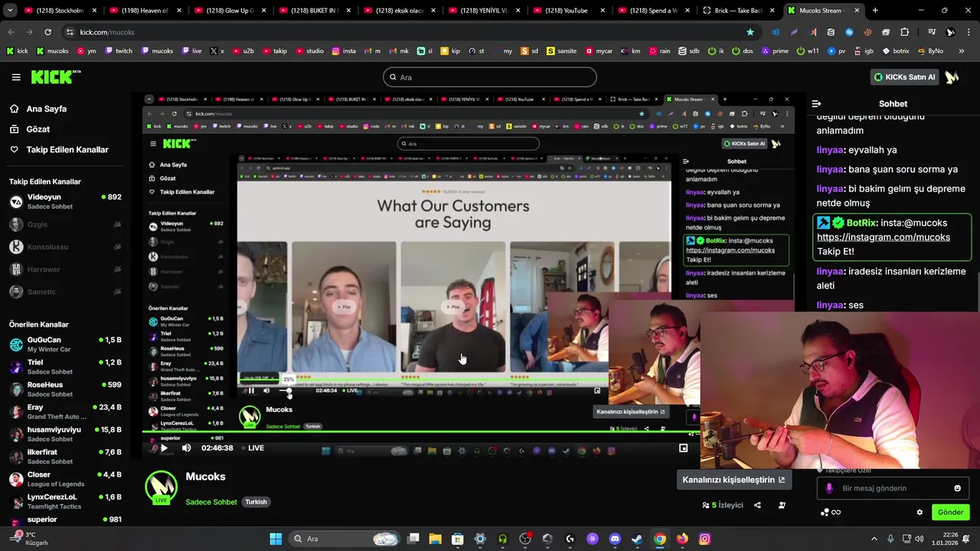Click the Kick search field Ara

point(490,77)
